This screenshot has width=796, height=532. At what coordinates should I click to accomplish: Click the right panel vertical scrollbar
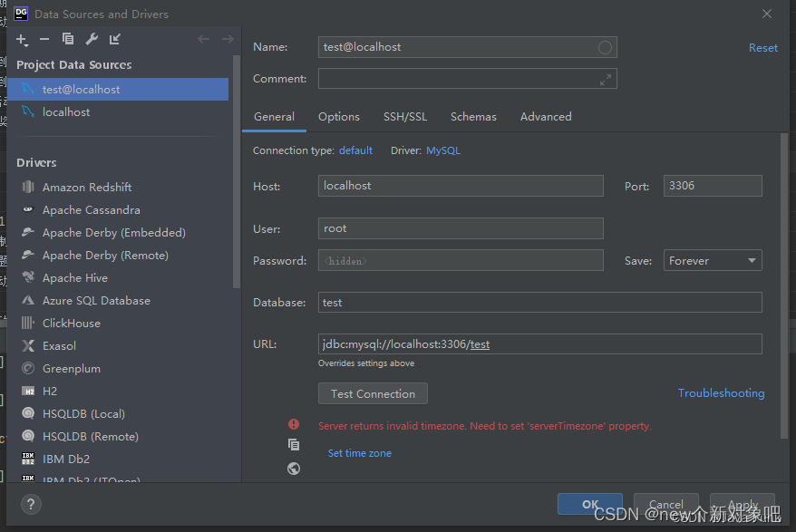(x=784, y=285)
